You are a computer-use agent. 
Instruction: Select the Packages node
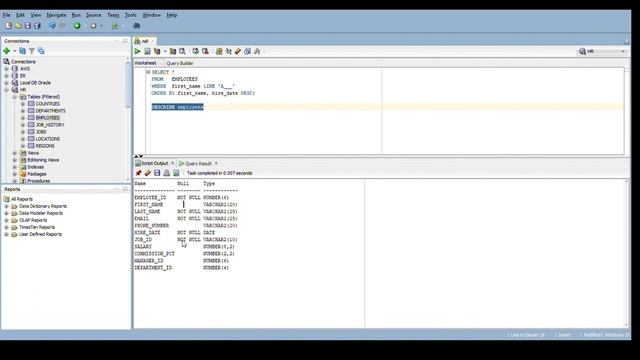37,174
